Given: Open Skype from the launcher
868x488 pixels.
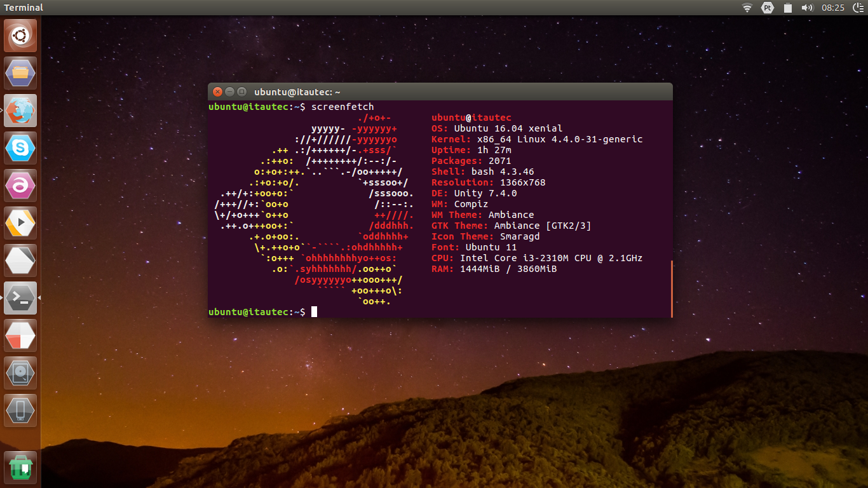Looking at the screenshot, I should 20,148.
